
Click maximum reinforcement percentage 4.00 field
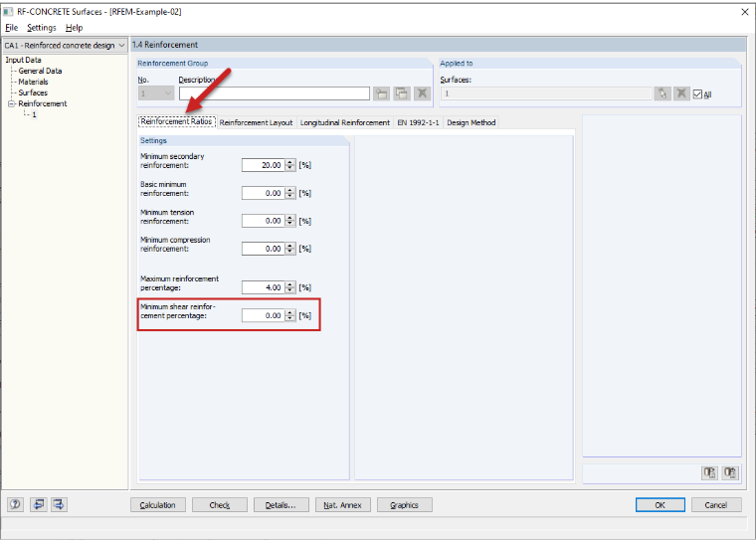coord(264,287)
